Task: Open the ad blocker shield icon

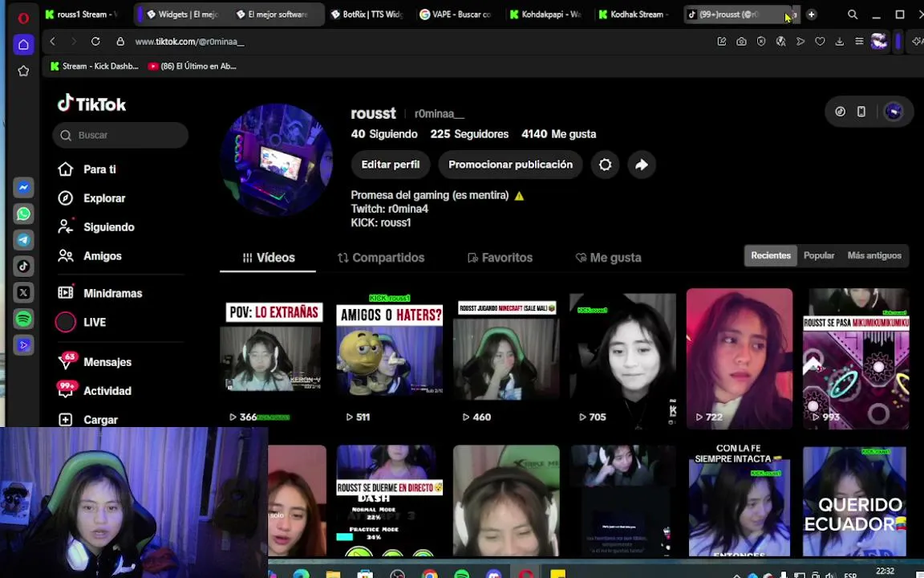Action: click(761, 41)
